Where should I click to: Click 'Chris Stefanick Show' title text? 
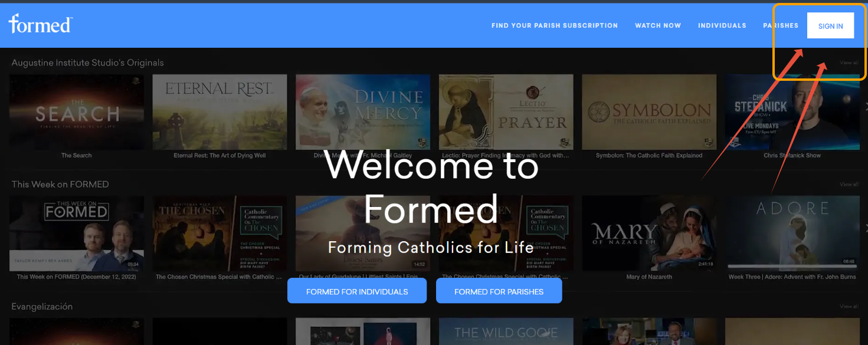point(792,156)
